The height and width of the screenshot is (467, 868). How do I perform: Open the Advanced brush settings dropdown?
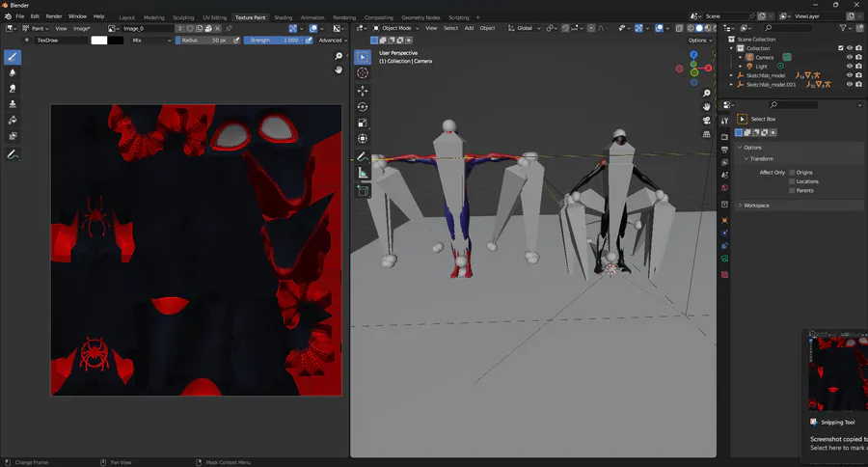[x=333, y=40]
